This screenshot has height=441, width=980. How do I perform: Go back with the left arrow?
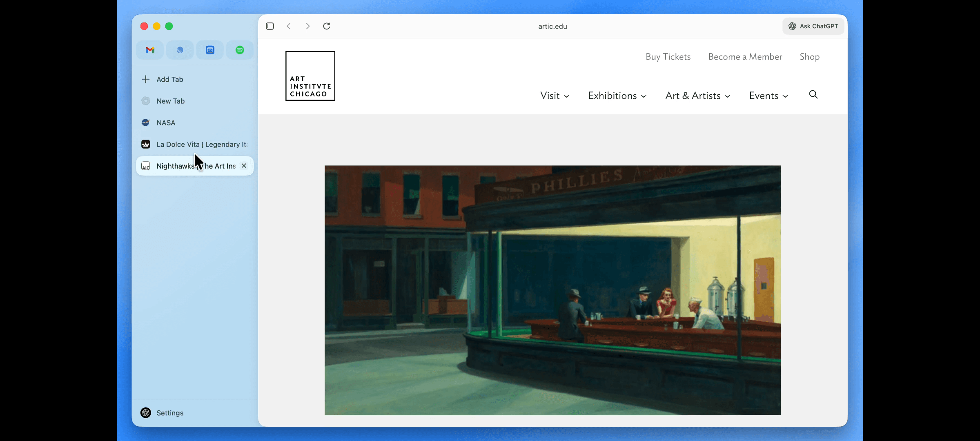click(289, 26)
